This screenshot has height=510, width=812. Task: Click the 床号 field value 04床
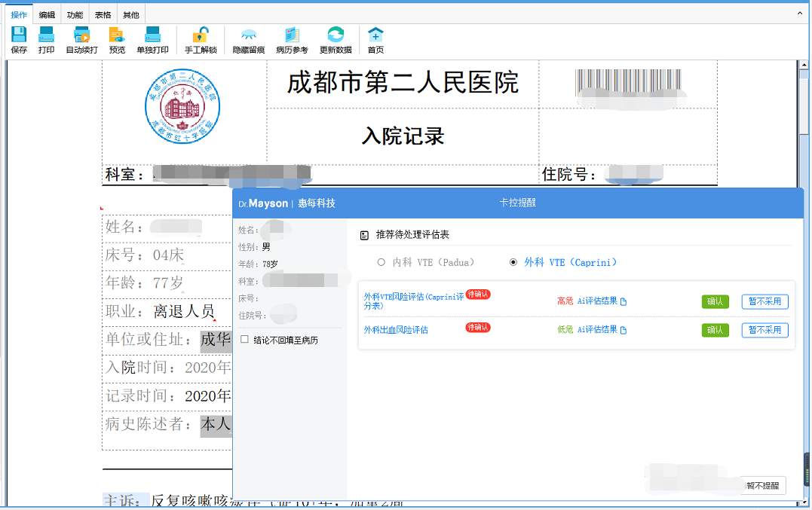click(x=168, y=255)
